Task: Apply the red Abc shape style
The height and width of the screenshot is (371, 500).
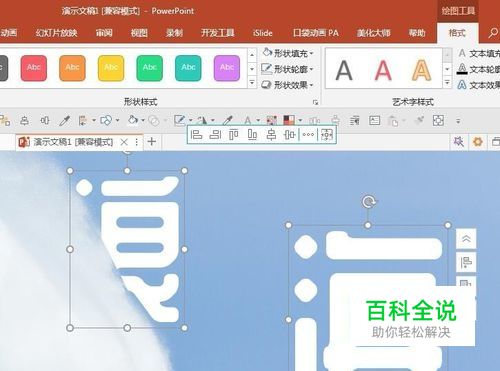Action: pos(34,68)
